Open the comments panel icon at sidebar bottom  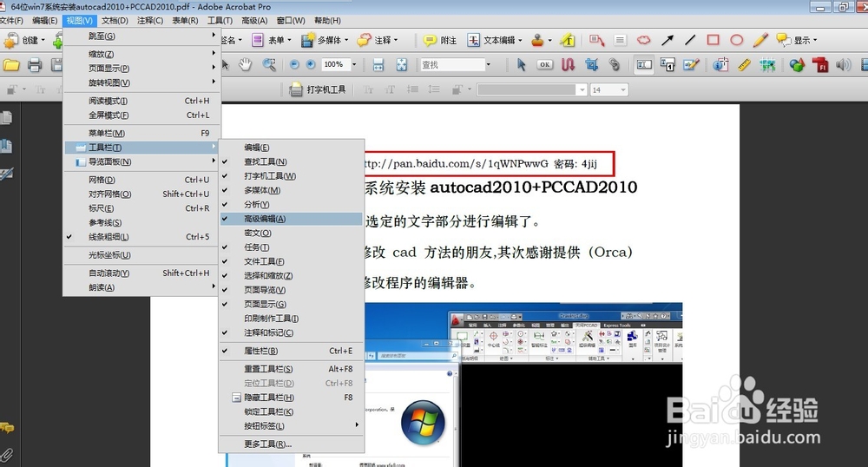click(7, 428)
